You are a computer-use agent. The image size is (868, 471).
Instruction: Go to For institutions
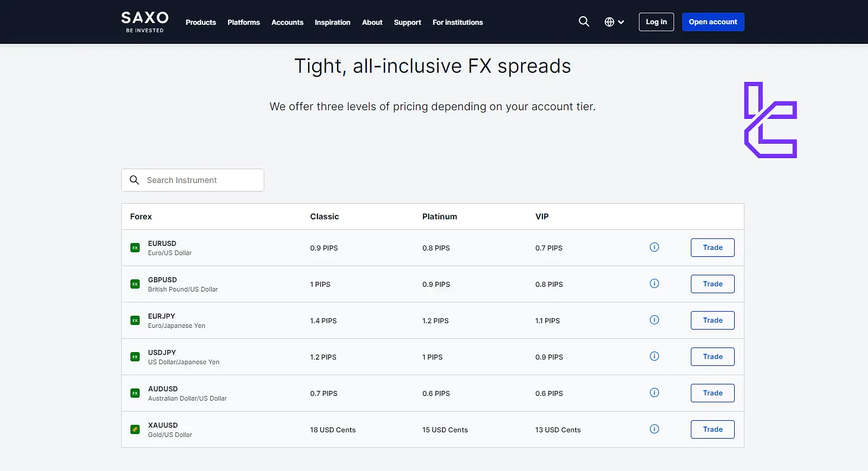(458, 23)
